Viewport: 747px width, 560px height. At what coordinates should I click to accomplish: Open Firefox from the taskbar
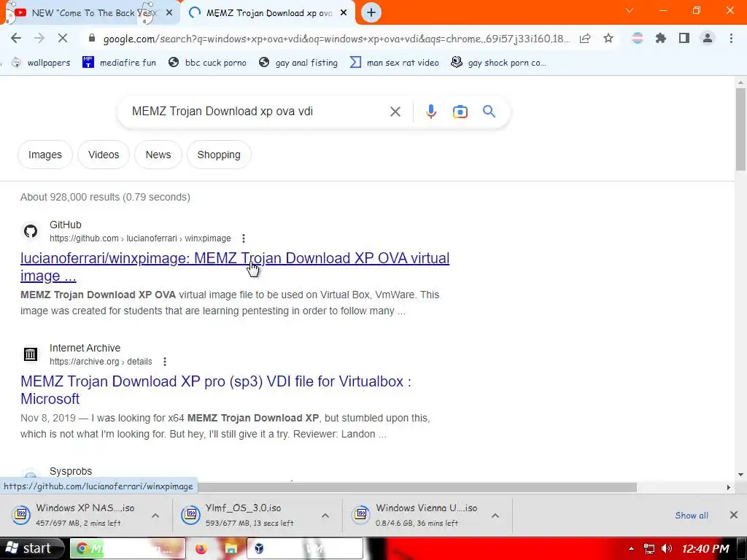201,548
